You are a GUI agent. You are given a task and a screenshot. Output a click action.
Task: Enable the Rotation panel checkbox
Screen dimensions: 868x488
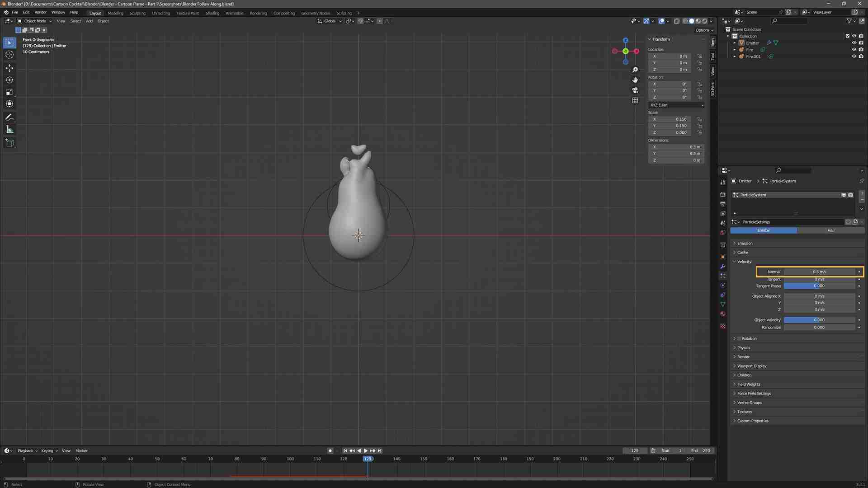click(x=740, y=338)
